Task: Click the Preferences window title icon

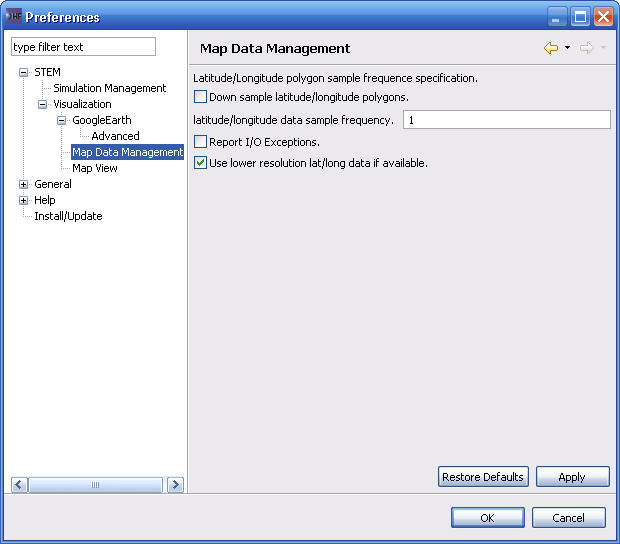Action: coord(13,17)
